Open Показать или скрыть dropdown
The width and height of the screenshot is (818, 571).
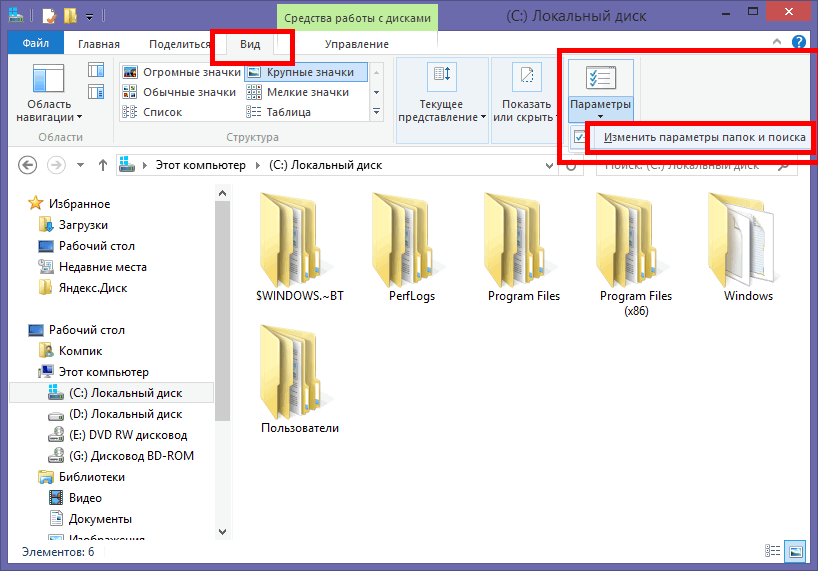pos(524,99)
